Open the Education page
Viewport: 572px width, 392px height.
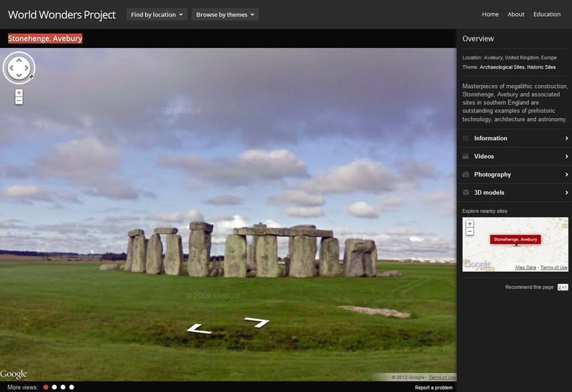click(547, 14)
